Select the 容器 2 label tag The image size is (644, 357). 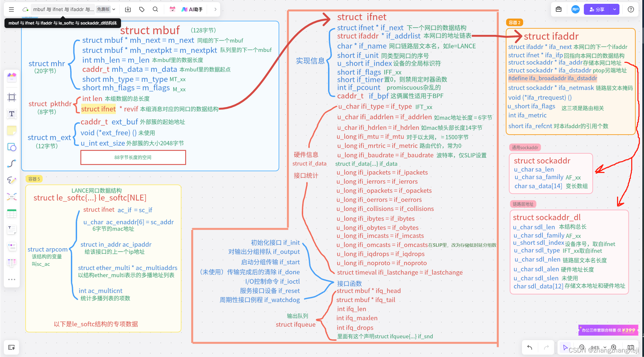tap(514, 22)
